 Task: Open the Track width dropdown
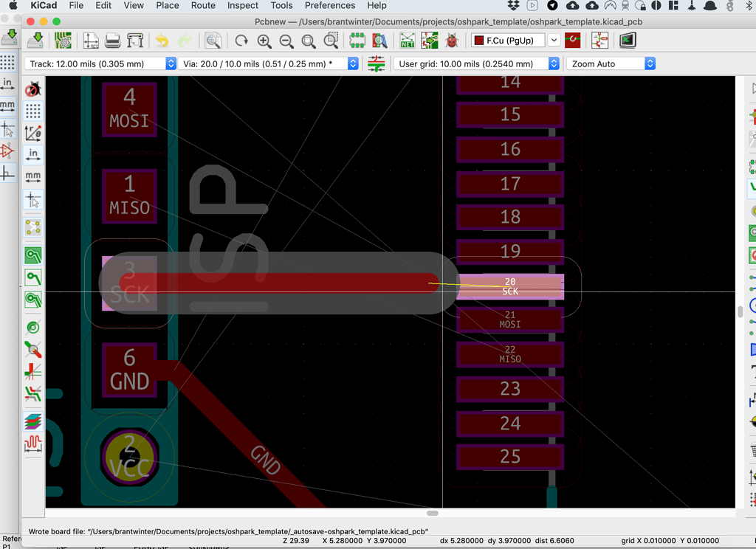pos(171,64)
